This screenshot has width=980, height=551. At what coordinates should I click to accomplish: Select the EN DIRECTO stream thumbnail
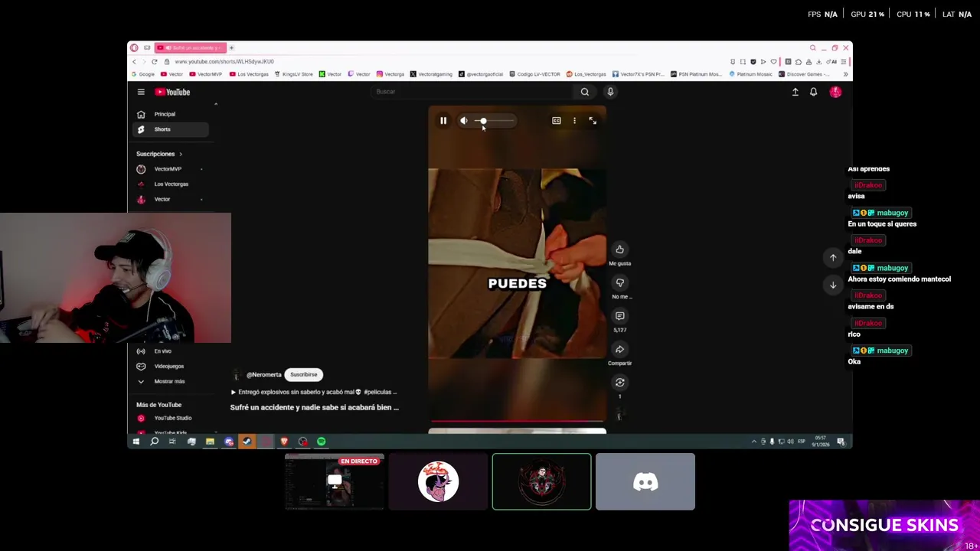pyautogui.click(x=335, y=481)
